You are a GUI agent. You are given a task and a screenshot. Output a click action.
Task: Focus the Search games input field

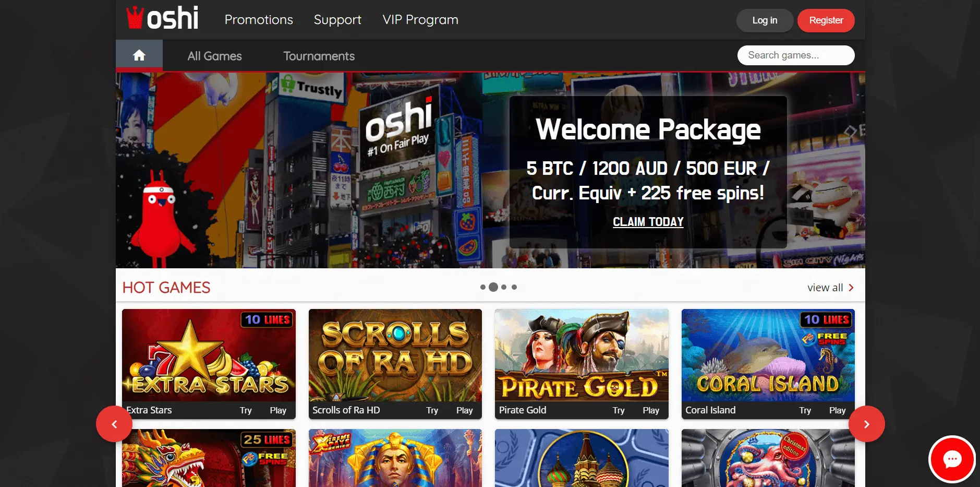click(x=795, y=55)
